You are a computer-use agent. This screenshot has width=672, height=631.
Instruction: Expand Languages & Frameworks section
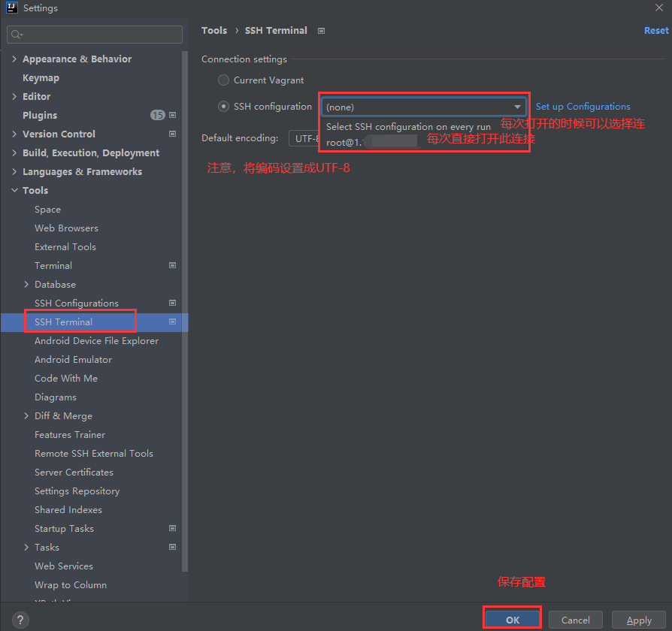point(14,172)
